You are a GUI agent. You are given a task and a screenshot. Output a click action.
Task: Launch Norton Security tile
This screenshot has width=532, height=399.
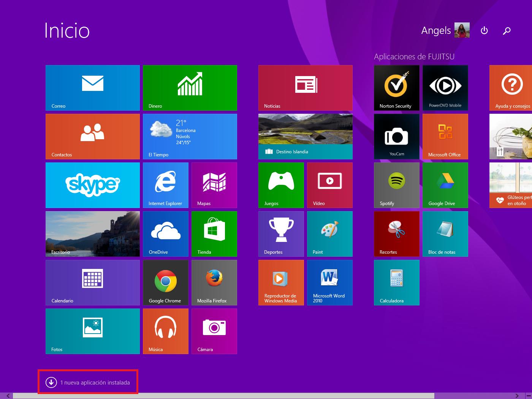(396, 87)
